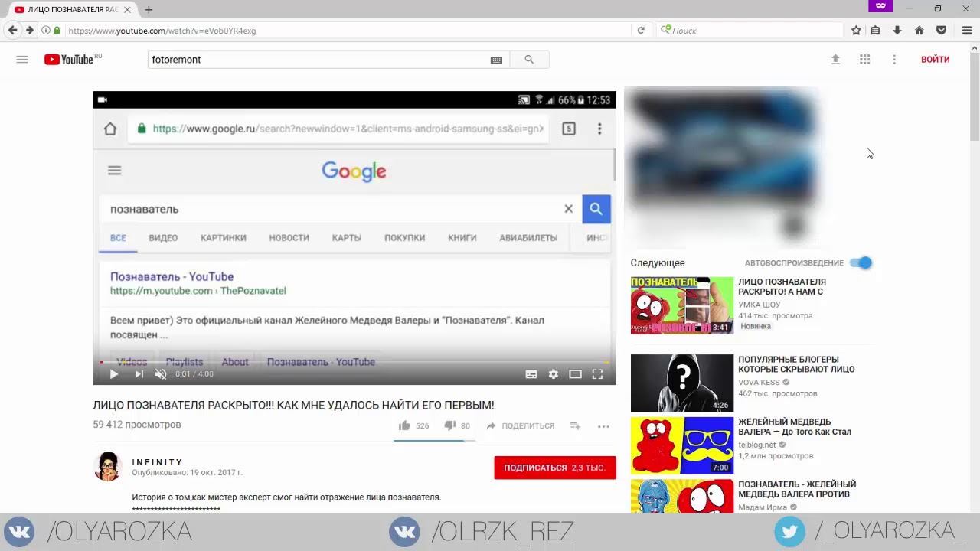Open the INFINITY channel avatar
Image resolution: width=980 pixels, height=551 pixels.
pos(108,466)
